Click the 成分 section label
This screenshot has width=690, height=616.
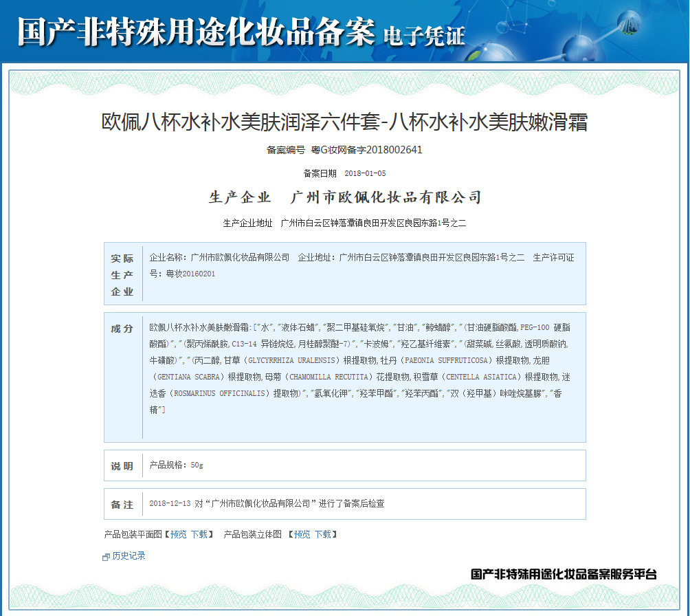122,329
